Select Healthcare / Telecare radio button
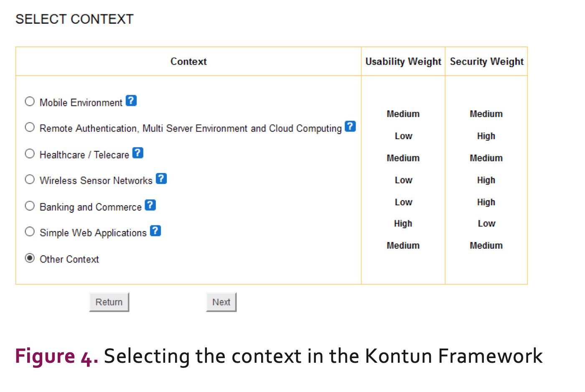Viewport: 585px width, 392px height. (x=30, y=154)
